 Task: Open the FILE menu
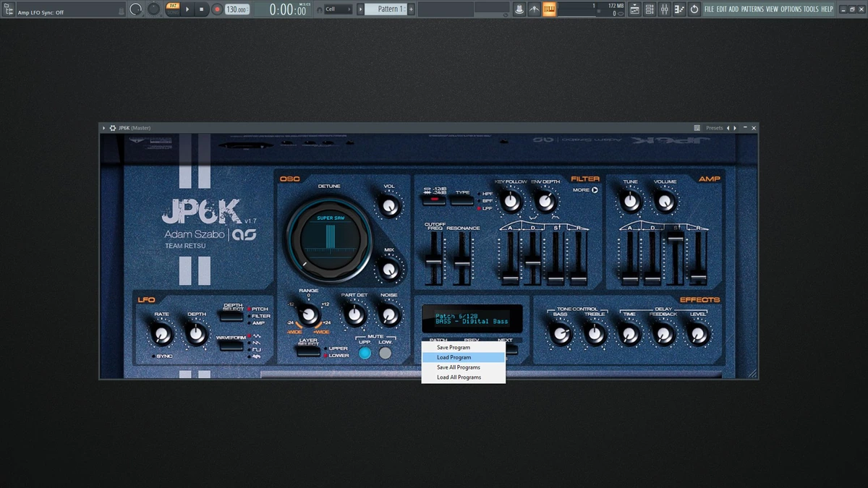[709, 9]
